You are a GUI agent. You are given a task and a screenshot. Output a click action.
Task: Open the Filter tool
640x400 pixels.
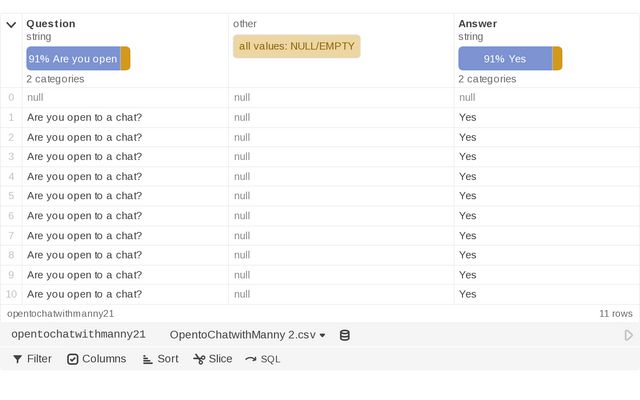[x=32, y=359]
